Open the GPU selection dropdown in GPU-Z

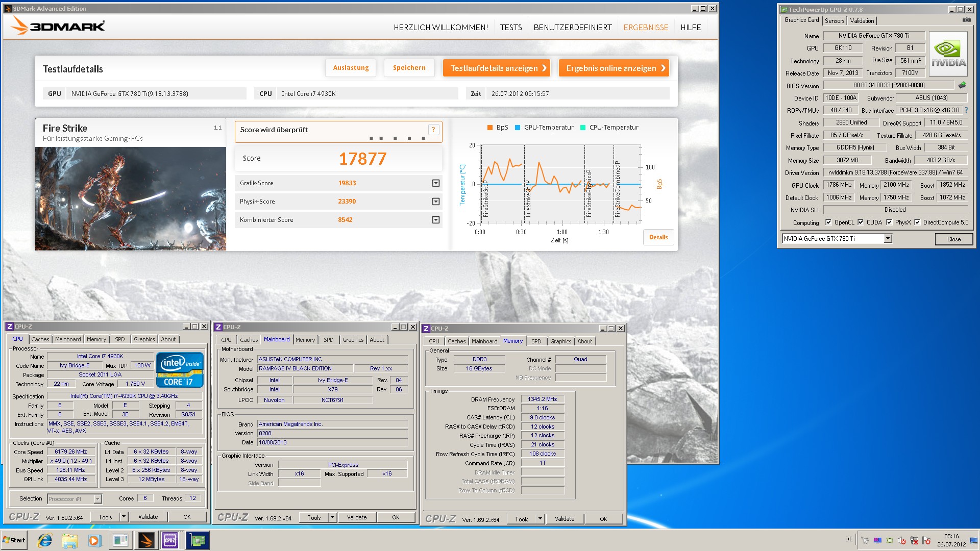(888, 239)
